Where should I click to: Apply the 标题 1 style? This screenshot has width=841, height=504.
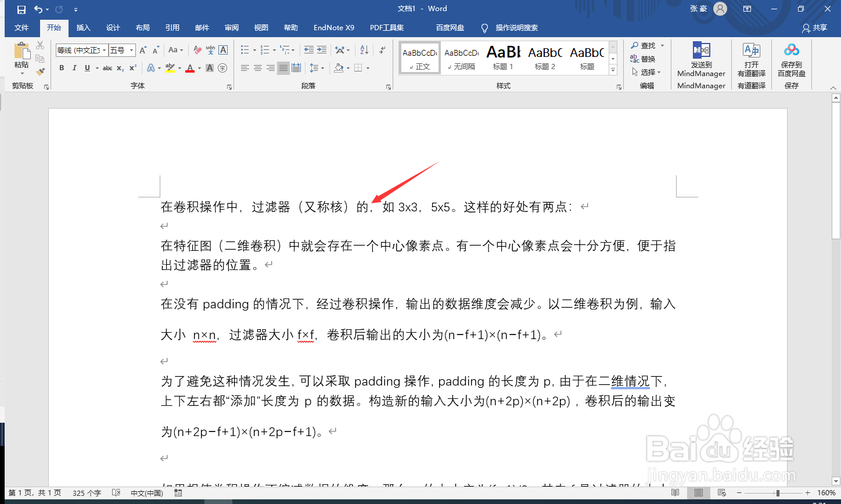(x=503, y=58)
